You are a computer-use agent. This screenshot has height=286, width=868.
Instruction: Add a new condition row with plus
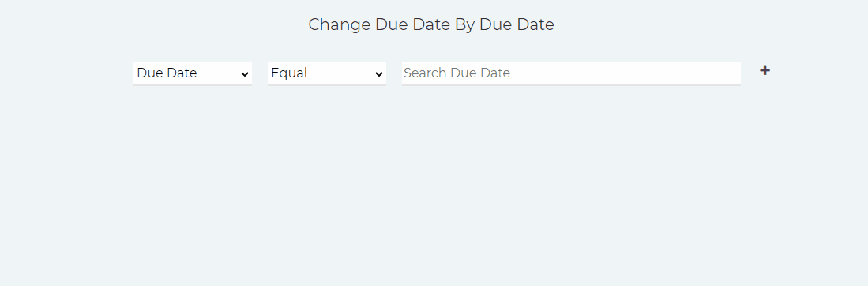pos(765,70)
